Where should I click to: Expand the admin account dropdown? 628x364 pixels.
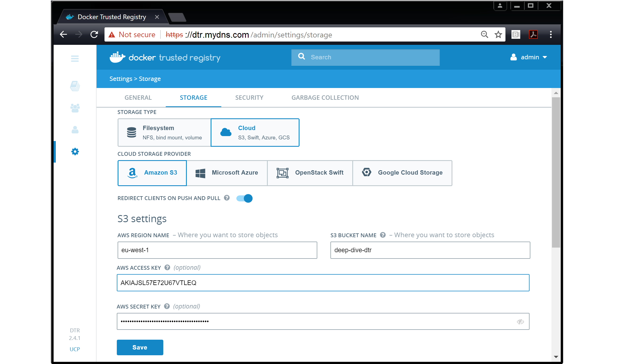(545, 57)
